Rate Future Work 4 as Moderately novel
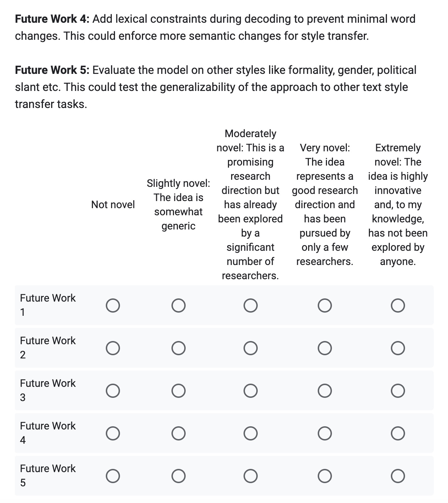Screen dimensions: 448x503 [250, 433]
